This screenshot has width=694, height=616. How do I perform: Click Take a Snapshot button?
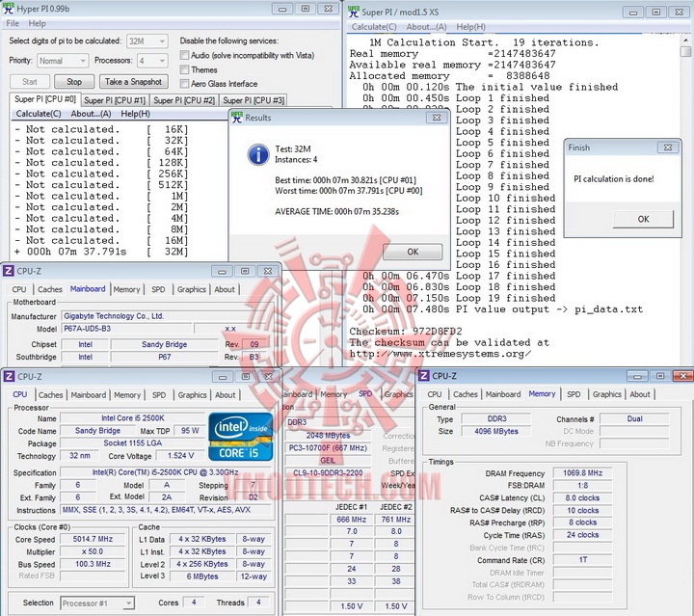[133, 82]
